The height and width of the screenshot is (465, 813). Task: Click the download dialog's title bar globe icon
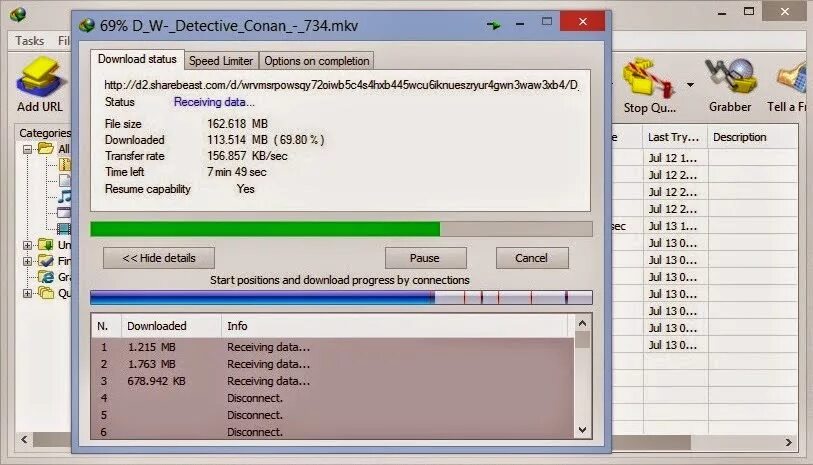click(87, 25)
